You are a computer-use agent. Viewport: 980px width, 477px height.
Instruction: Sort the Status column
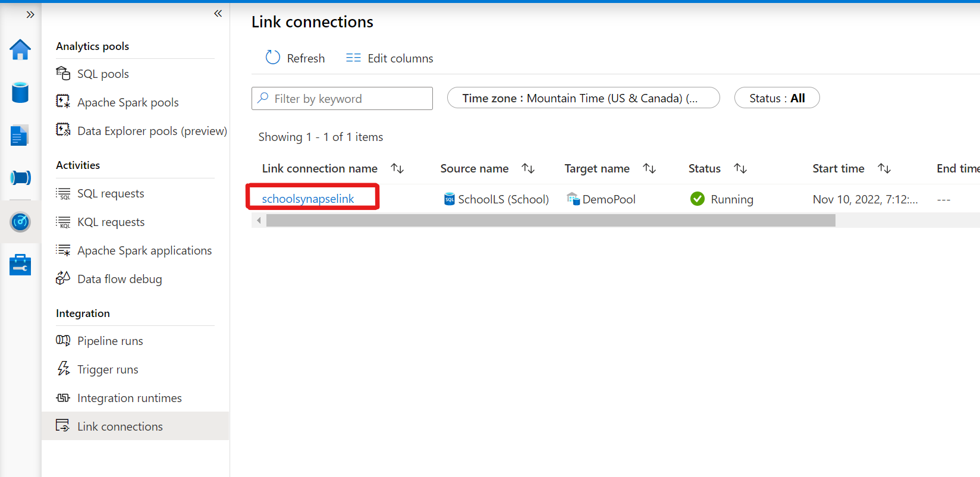(740, 168)
